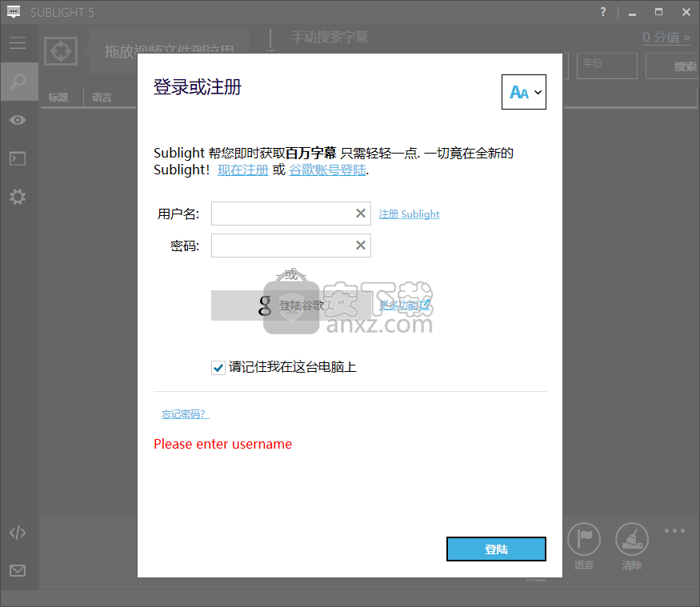Open the mail envelope sidebar icon

(x=18, y=570)
